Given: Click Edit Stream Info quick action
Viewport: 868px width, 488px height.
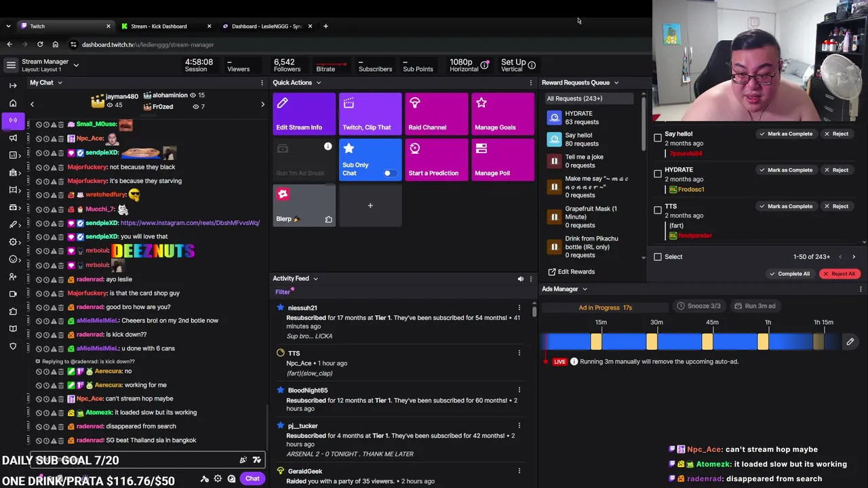Looking at the screenshot, I should [304, 113].
